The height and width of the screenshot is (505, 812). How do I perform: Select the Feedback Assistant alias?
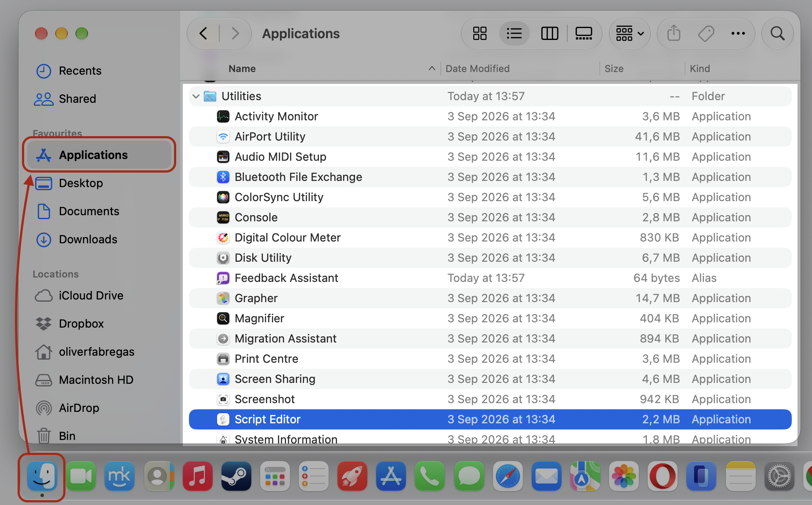(x=490, y=278)
